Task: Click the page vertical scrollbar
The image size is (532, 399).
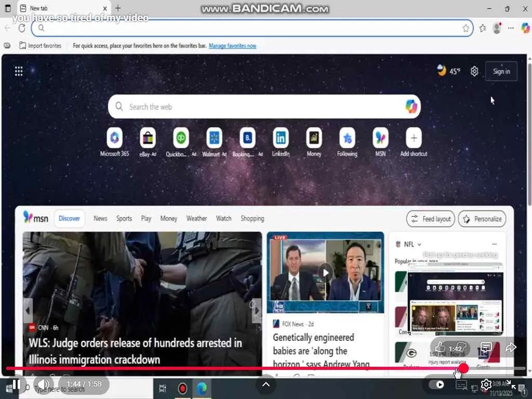Action: pyautogui.click(x=529, y=134)
